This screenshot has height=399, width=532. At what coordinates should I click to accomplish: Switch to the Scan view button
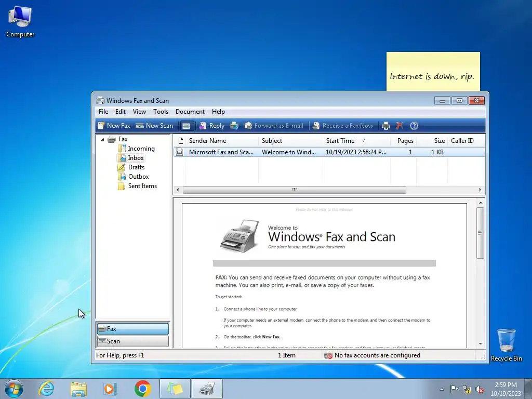(x=132, y=341)
